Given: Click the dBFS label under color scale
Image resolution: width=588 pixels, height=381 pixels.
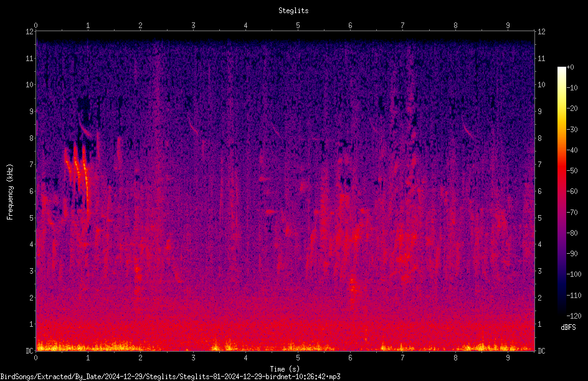Looking at the screenshot, I should click(x=568, y=327).
